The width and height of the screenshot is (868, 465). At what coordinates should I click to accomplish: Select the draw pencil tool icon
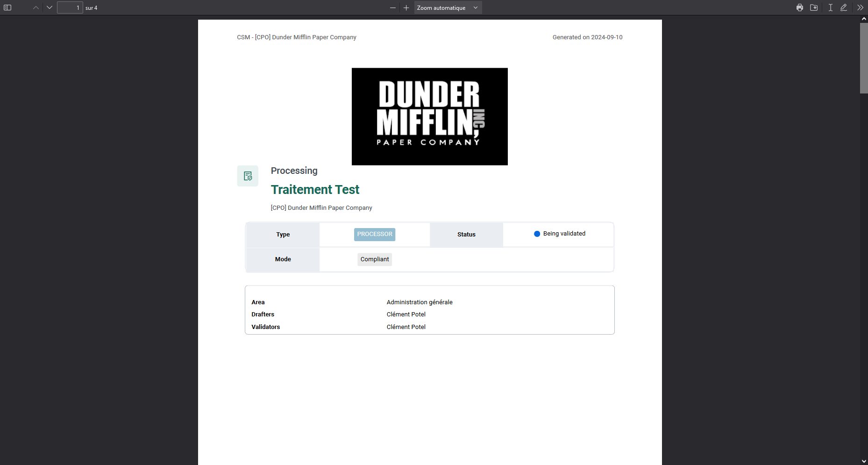844,7
